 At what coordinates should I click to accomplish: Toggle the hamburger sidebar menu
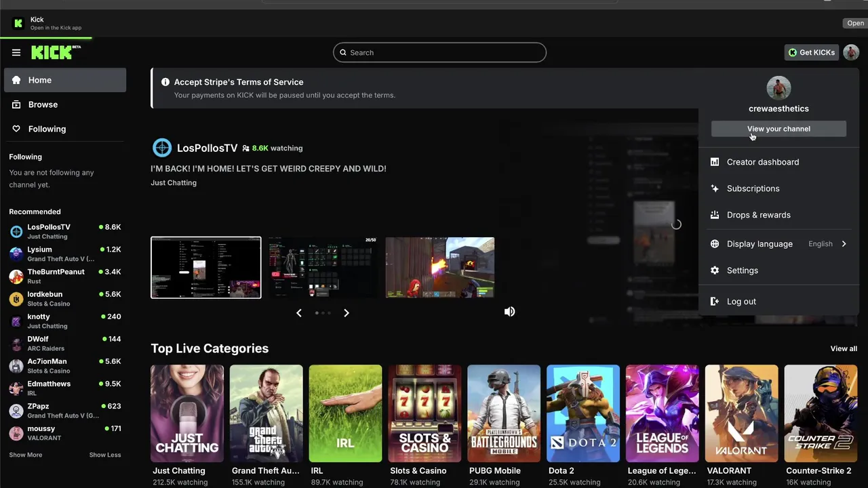click(x=16, y=52)
